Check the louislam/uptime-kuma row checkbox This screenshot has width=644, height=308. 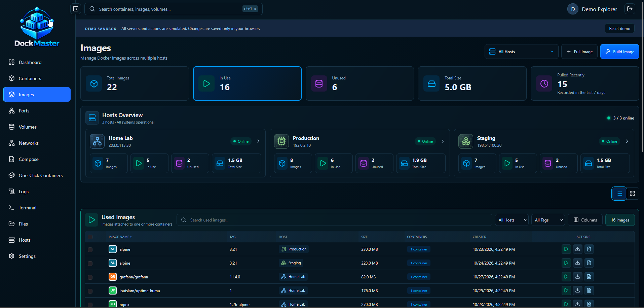pos(90,291)
